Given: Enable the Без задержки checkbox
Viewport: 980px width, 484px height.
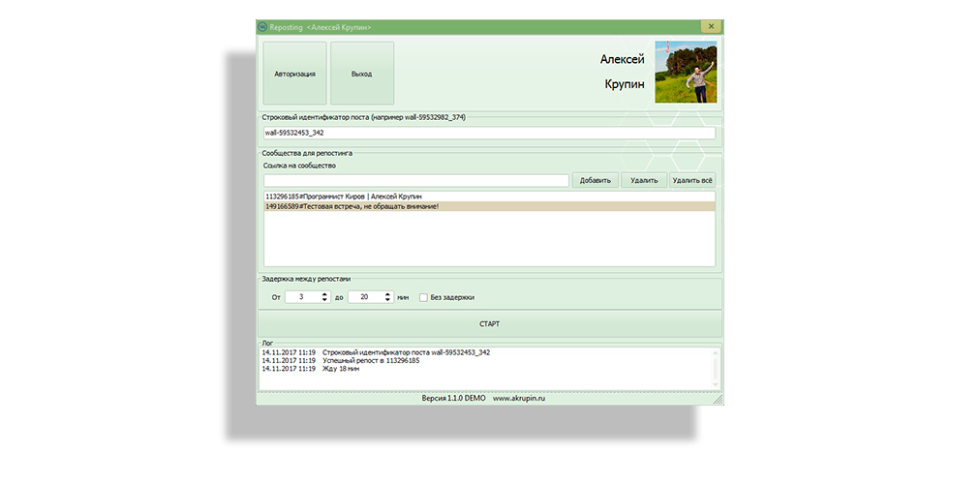Looking at the screenshot, I should pos(423,297).
